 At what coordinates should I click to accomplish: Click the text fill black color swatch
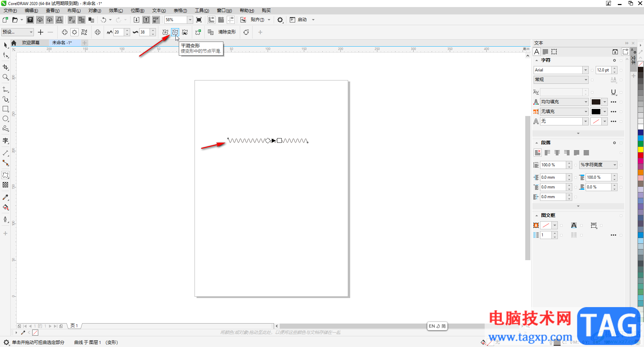pos(596,102)
